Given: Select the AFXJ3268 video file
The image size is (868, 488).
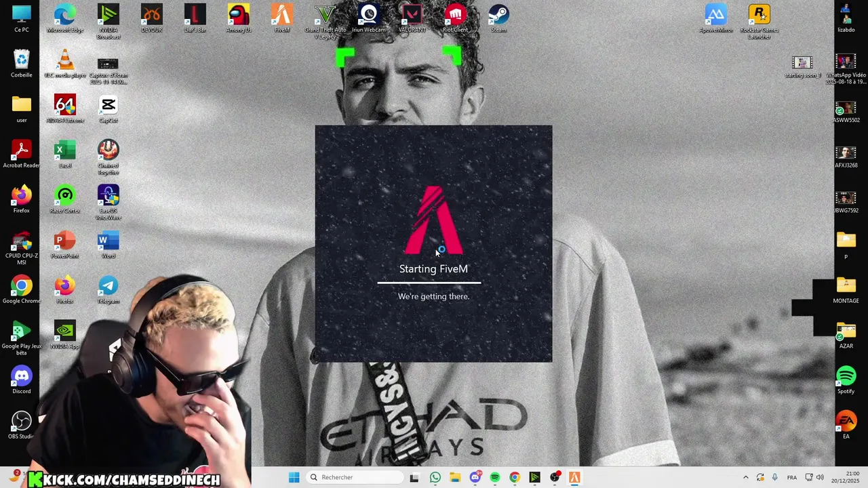Looking at the screenshot, I should (x=846, y=157).
